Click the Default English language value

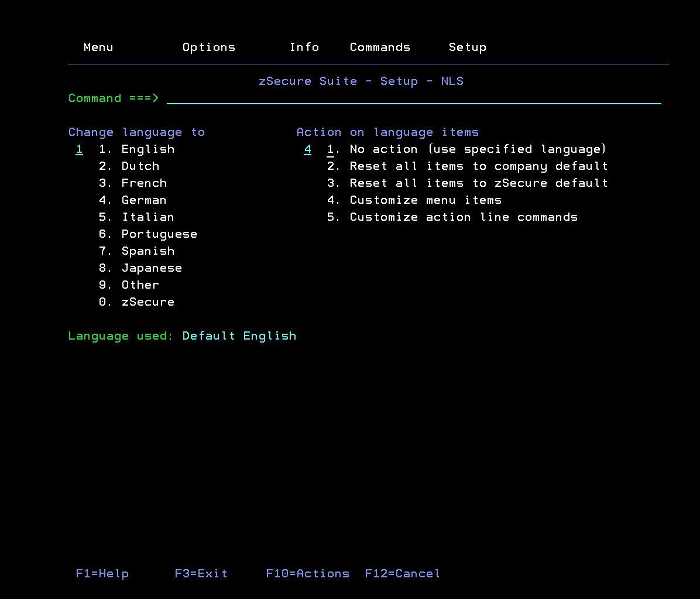(239, 336)
